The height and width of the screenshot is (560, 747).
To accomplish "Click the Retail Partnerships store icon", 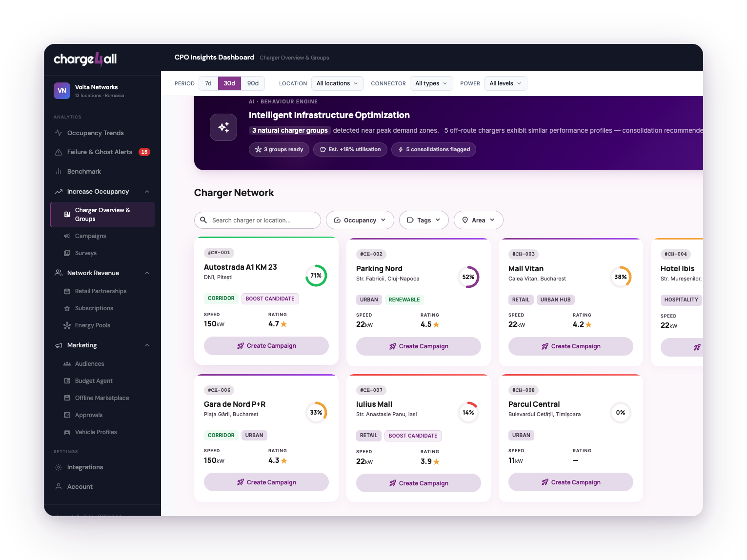I will point(67,291).
